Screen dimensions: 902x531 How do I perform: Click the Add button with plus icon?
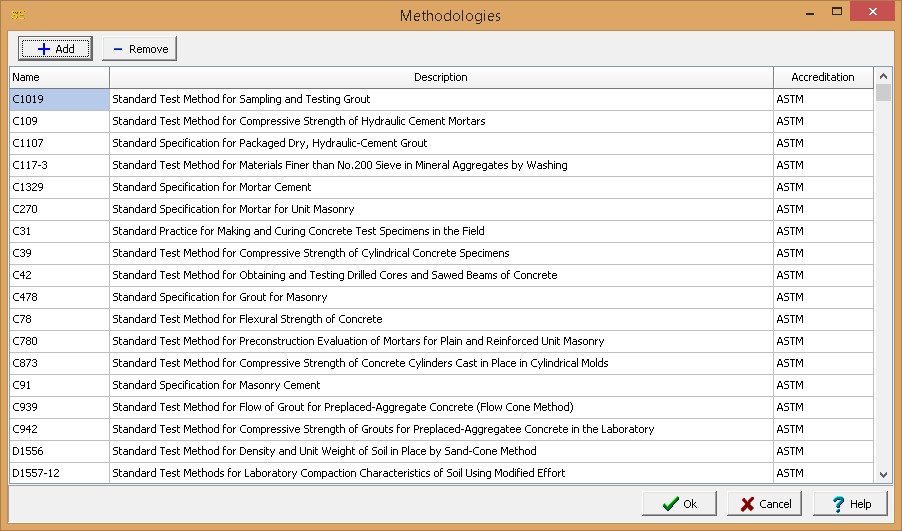55,49
